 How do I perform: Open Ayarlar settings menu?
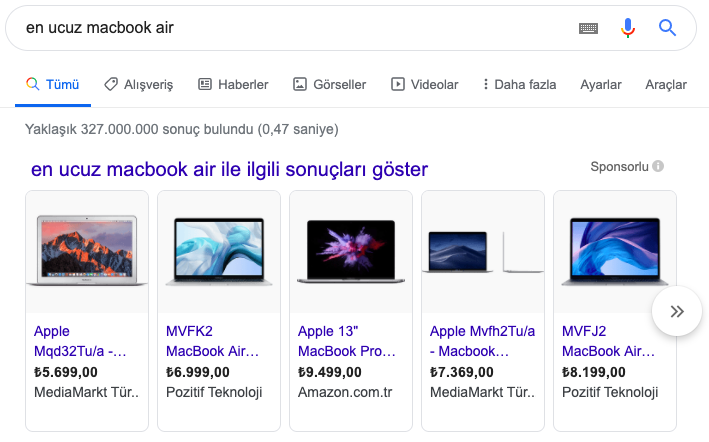click(x=600, y=85)
